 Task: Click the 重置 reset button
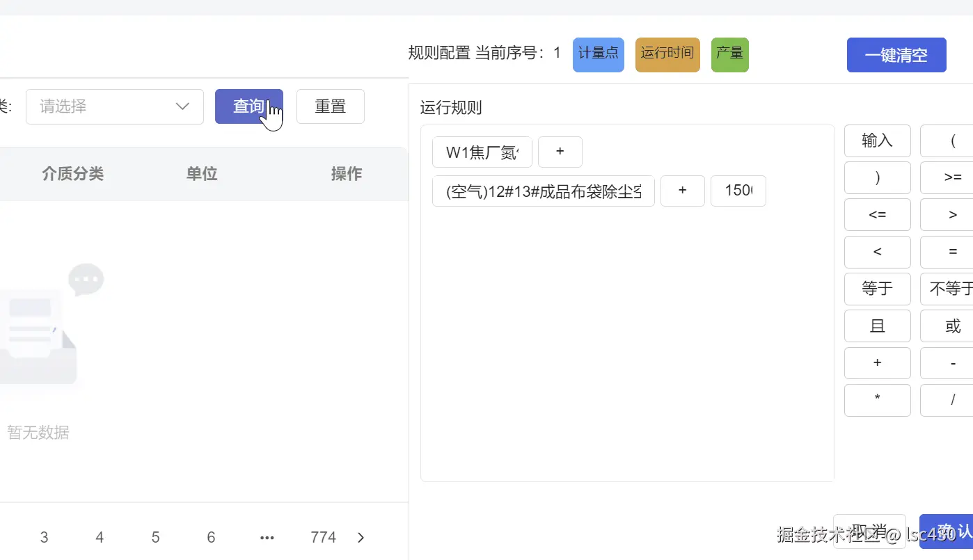331,106
